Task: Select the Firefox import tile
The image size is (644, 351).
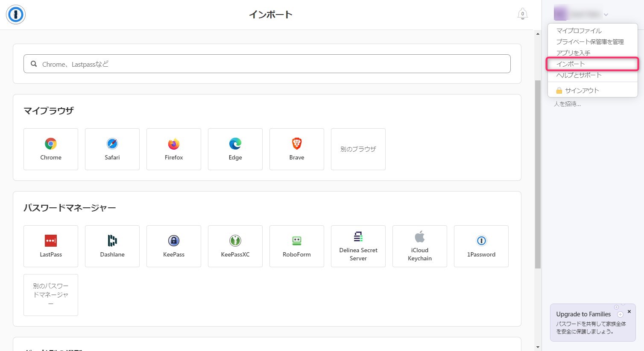Action: (x=174, y=149)
